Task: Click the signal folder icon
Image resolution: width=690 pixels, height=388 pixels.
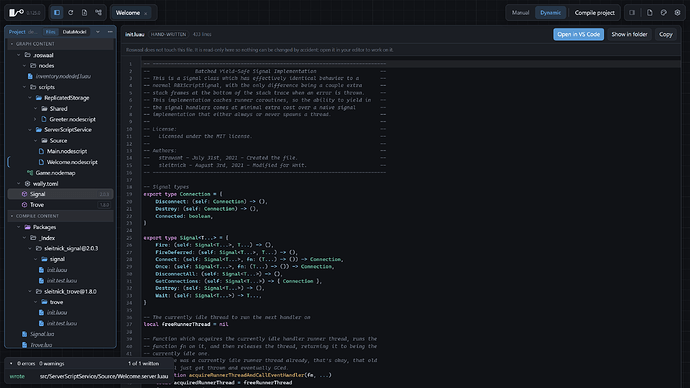Action: point(44,259)
